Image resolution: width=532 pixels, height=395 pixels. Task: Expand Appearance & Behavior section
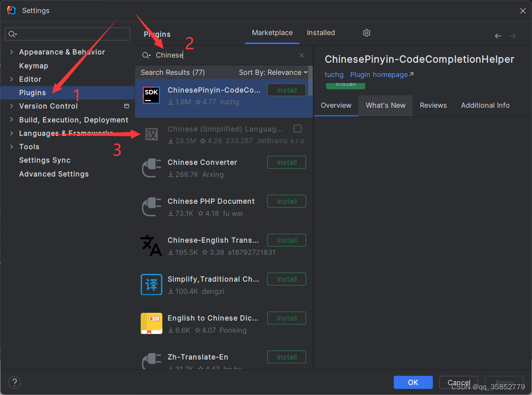point(11,52)
